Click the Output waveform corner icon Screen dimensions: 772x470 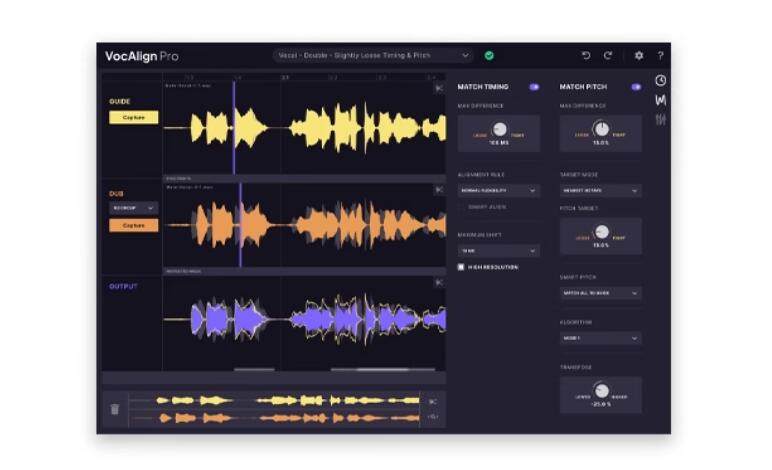point(439,282)
